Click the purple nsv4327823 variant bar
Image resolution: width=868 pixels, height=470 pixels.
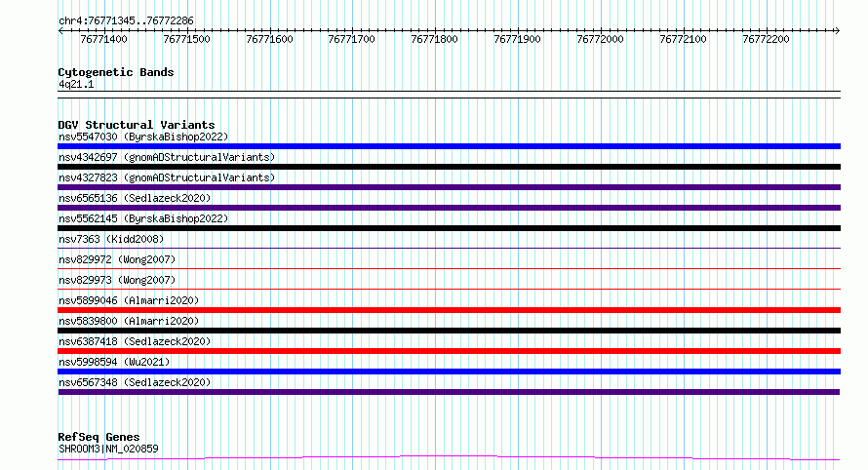[449, 187]
